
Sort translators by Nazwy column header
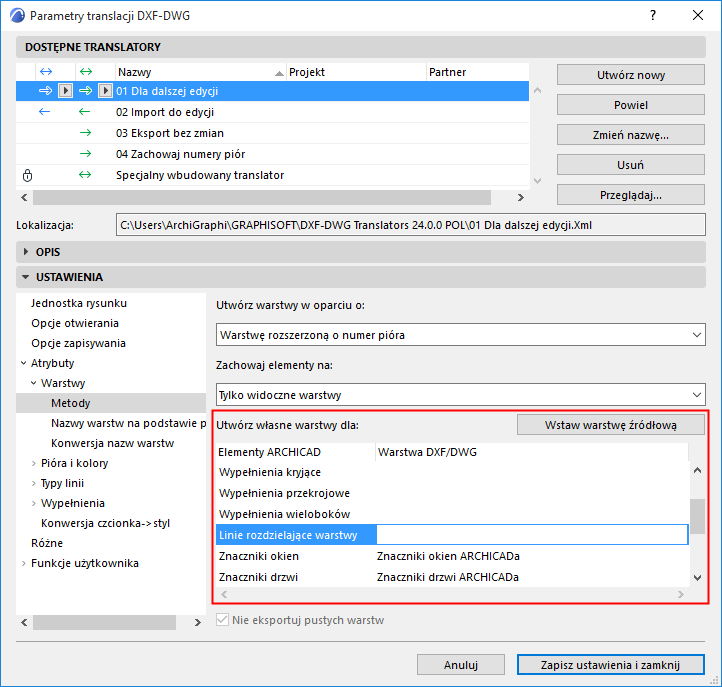pos(200,72)
